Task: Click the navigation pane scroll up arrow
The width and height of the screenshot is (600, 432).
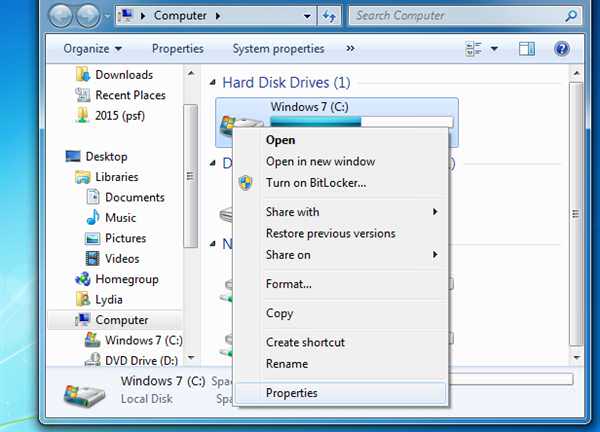Action: [191, 73]
